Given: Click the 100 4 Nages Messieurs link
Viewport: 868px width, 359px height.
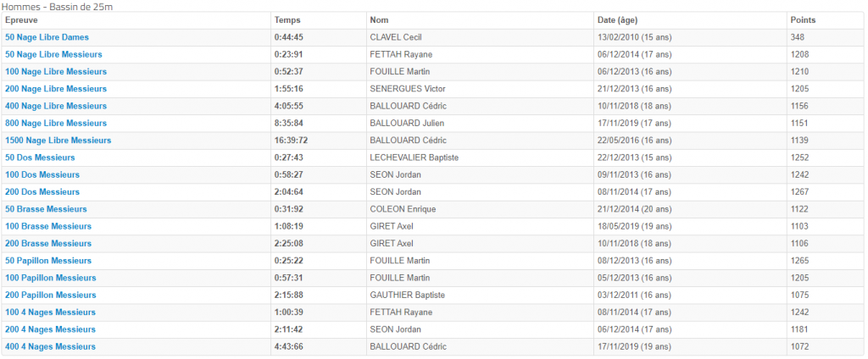Looking at the screenshot, I should click(x=50, y=312).
